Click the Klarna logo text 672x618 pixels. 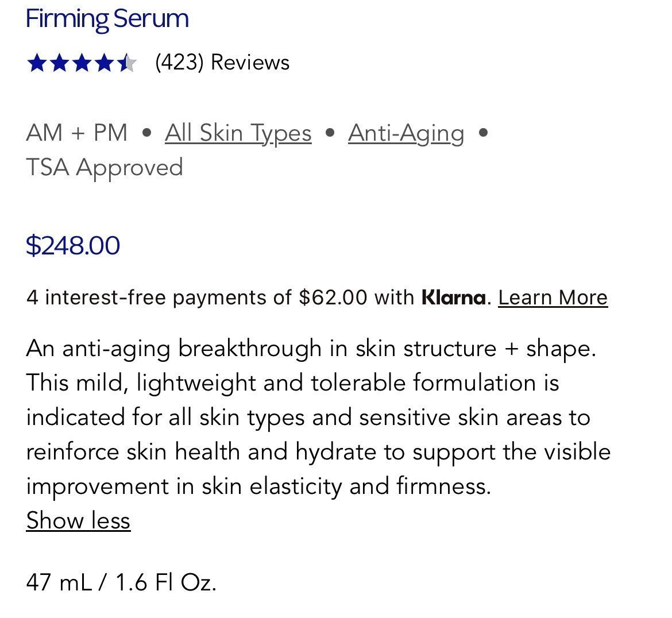coord(453,297)
